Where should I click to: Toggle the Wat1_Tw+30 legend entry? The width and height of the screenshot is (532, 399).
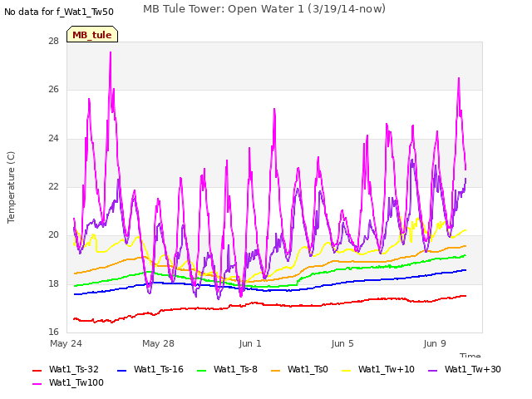click(x=465, y=369)
